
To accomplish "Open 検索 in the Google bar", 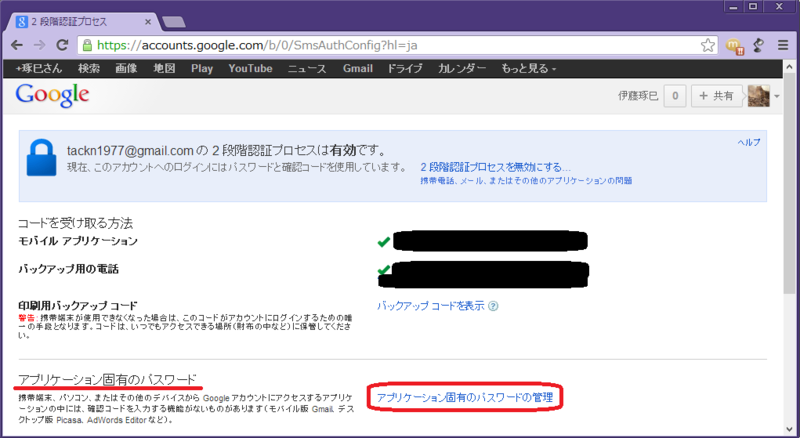I will coord(89,68).
